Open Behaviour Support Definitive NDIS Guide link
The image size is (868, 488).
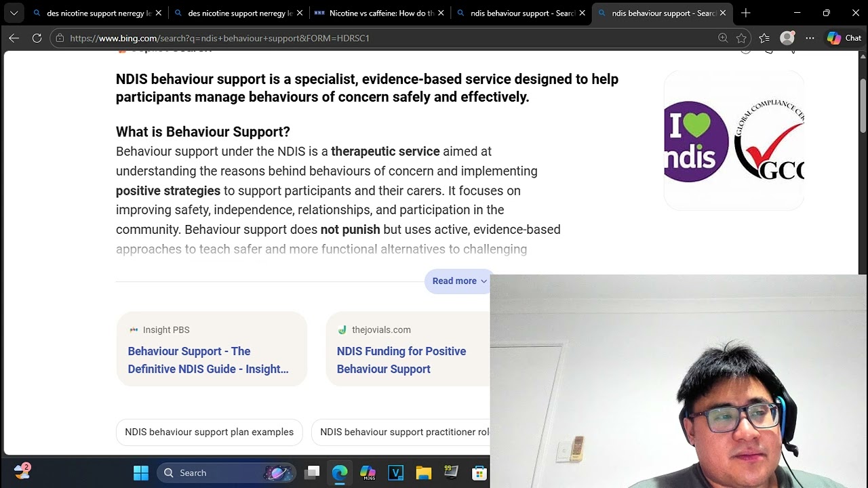click(x=208, y=360)
